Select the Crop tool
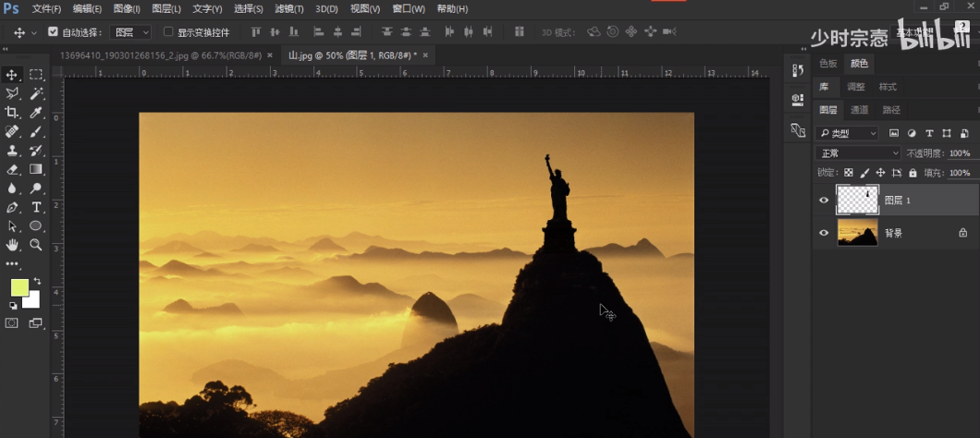 (11, 113)
